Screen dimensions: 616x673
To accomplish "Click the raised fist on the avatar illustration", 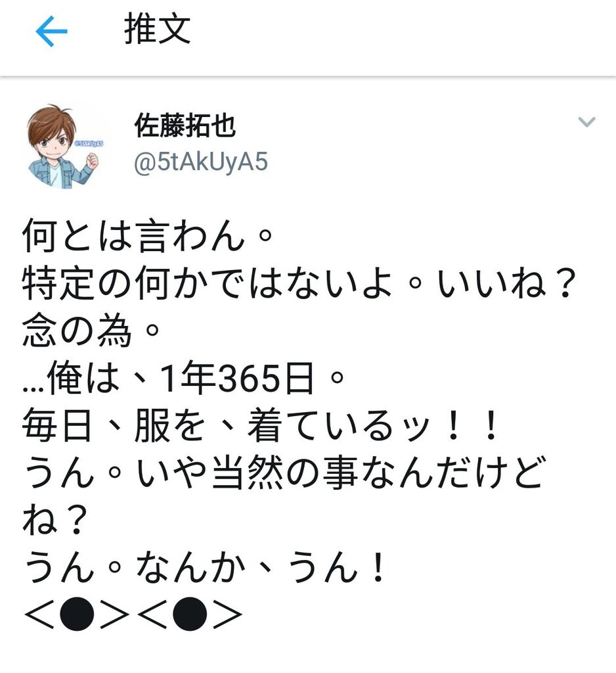I will [91, 161].
